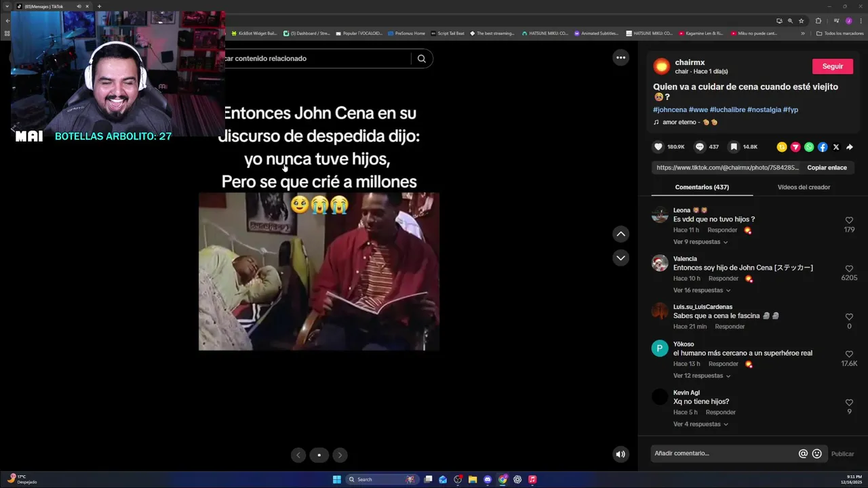Show previous photo in slideshow

(298, 455)
